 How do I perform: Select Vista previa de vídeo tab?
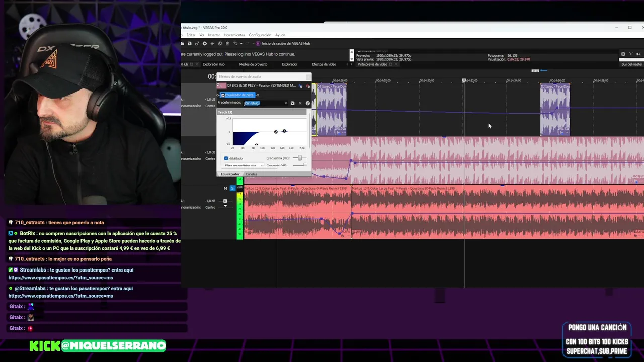click(x=372, y=64)
